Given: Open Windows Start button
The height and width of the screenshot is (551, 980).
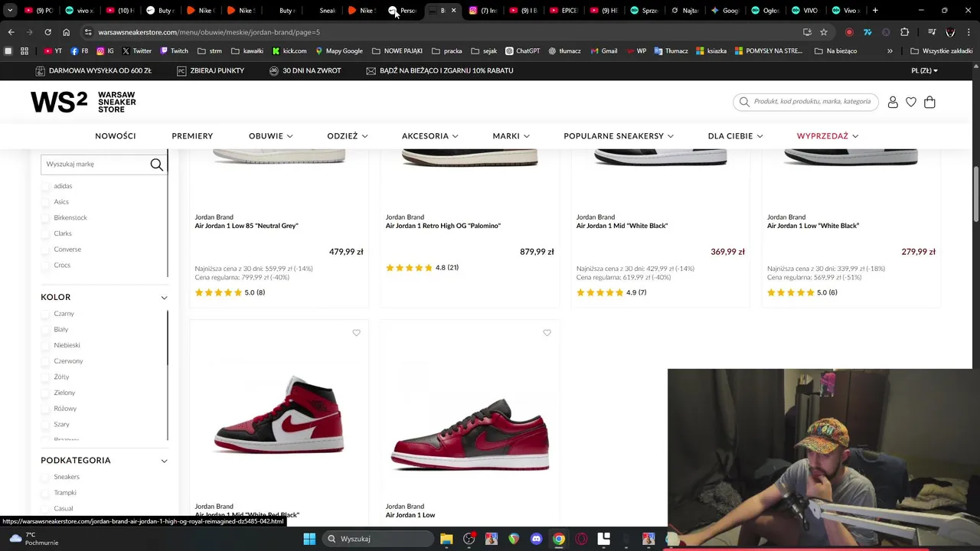Looking at the screenshot, I should pyautogui.click(x=309, y=539).
